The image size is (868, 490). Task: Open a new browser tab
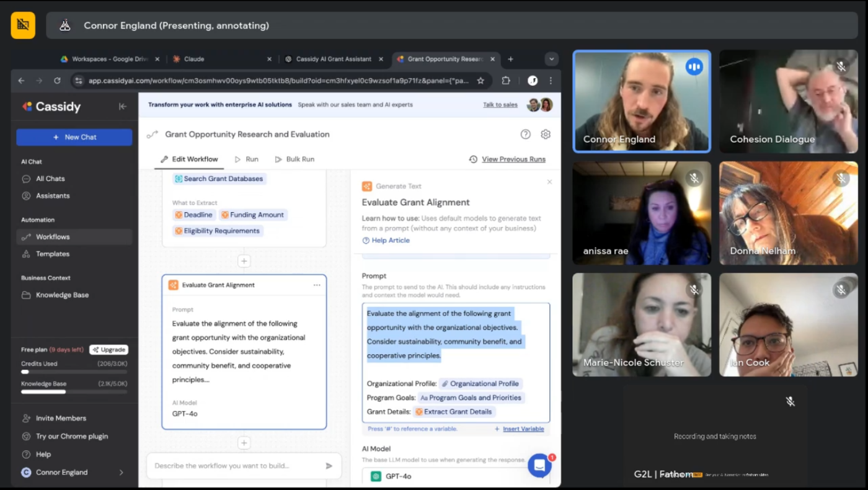point(510,59)
